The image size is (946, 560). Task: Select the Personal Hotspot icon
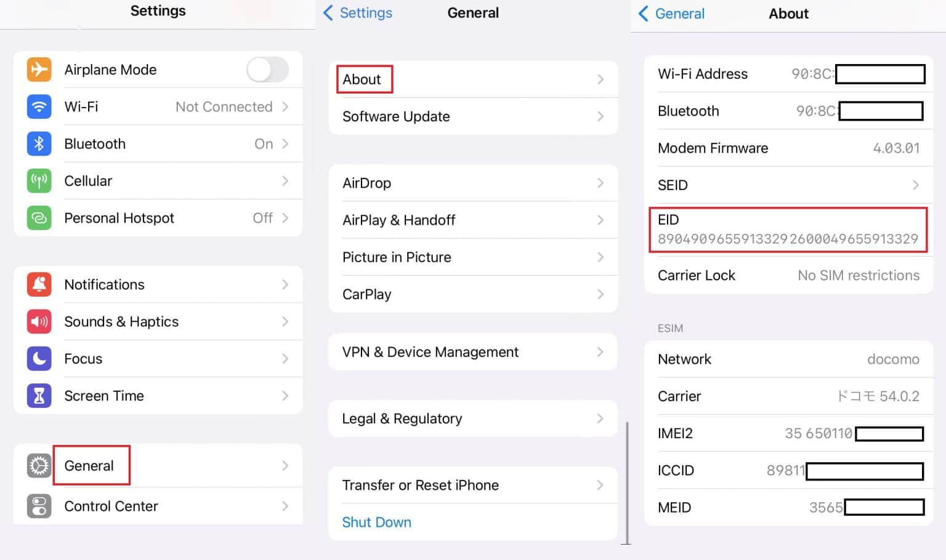(x=39, y=217)
